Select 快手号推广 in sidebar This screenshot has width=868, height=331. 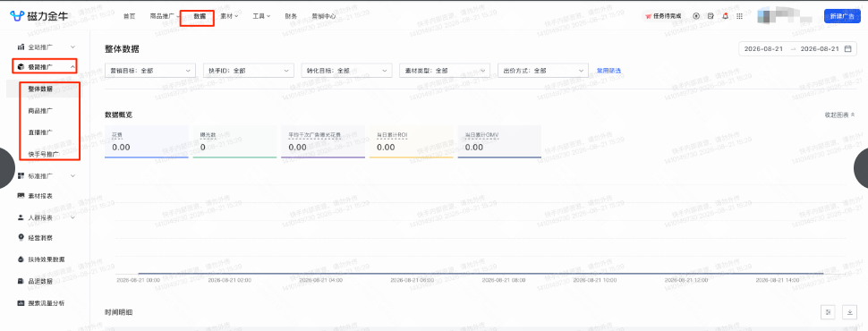pyautogui.click(x=44, y=154)
